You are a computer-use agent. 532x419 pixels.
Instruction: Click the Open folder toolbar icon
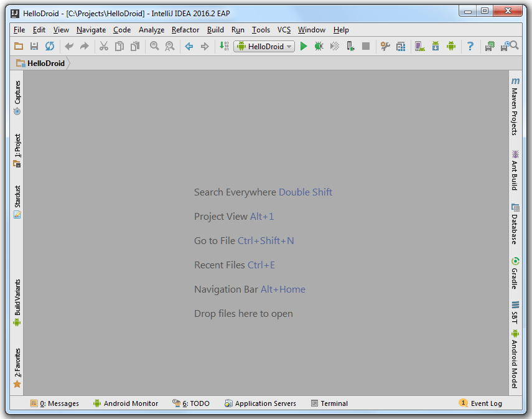(19, 46)
